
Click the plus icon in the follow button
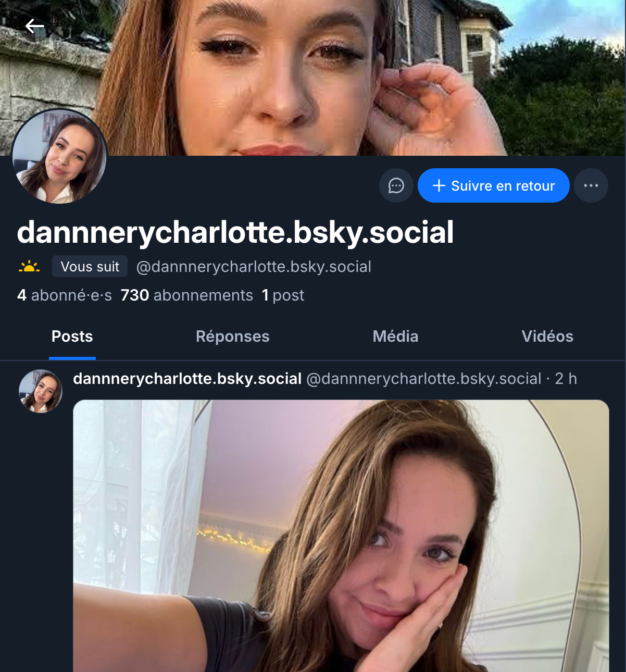tap(439, 185)
